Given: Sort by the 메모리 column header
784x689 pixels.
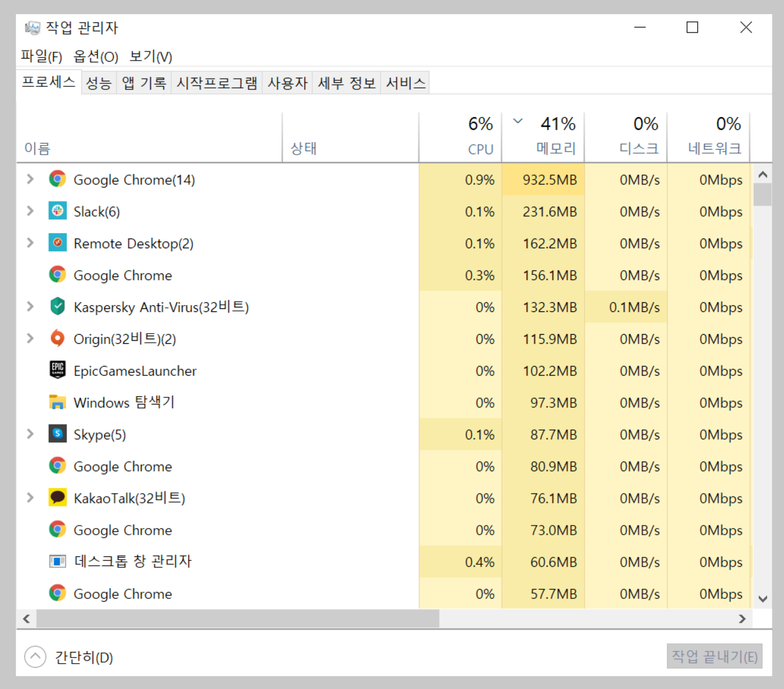Looking at the screenshot, I should pyautogui.click(x=543, y=137).
